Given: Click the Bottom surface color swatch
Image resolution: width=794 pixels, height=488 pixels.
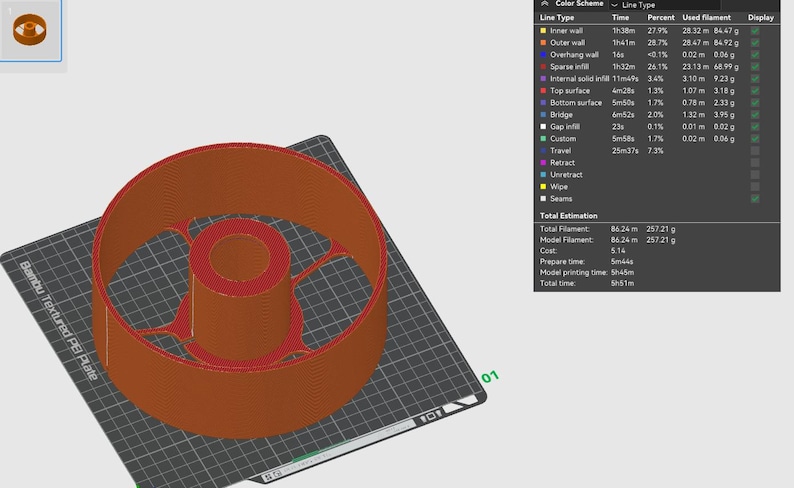Looking at the screenshot, I should point(543,103).
